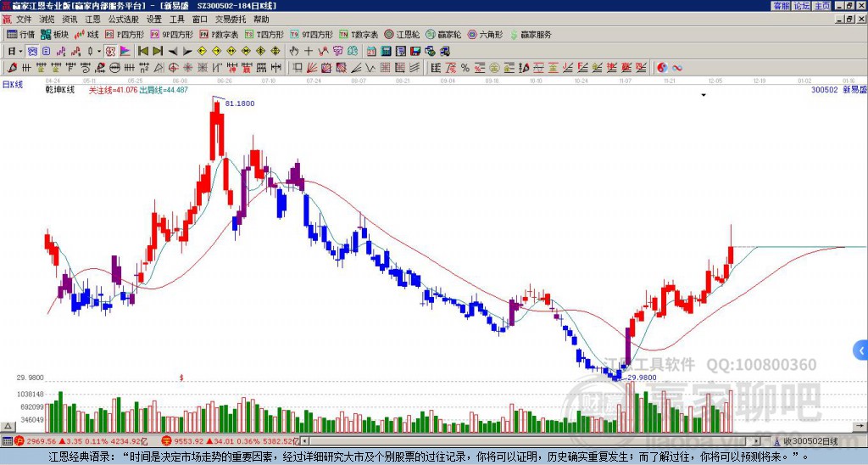Click the Shanghai index 2969.56 status entry
The height and width of the screenshot is (465, 868).
81,441
